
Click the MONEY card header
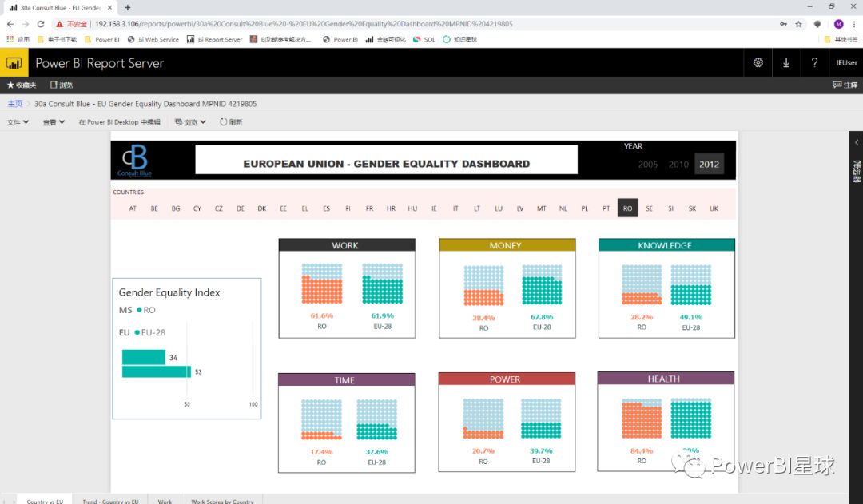[x=507, y=245]
